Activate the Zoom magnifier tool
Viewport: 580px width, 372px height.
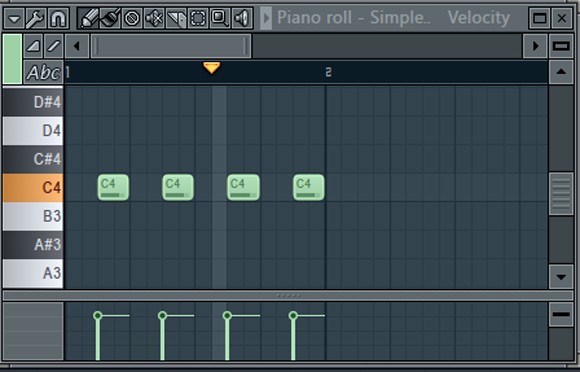click(220, 18)
